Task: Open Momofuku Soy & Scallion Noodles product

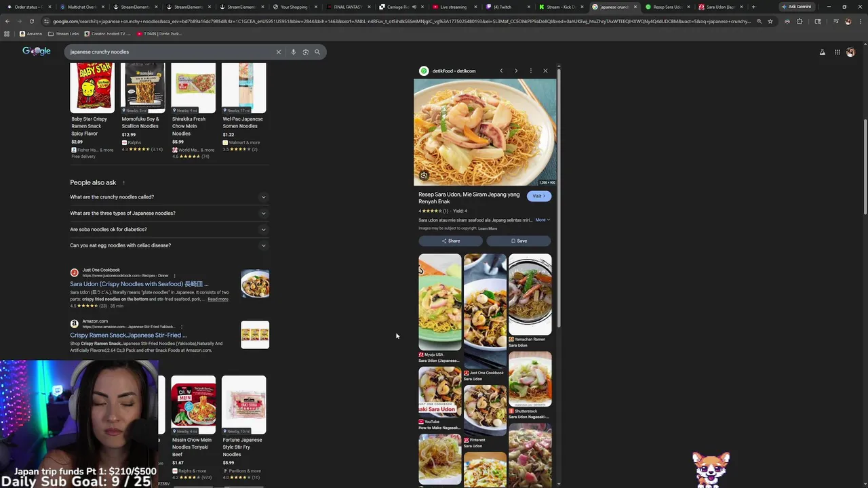Action: [x=142, y=108]
